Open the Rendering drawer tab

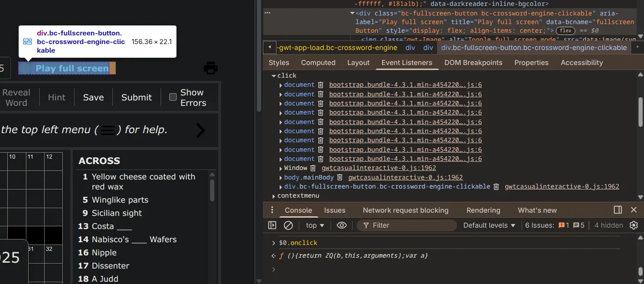pyautogui.click(x=483, y=210)
